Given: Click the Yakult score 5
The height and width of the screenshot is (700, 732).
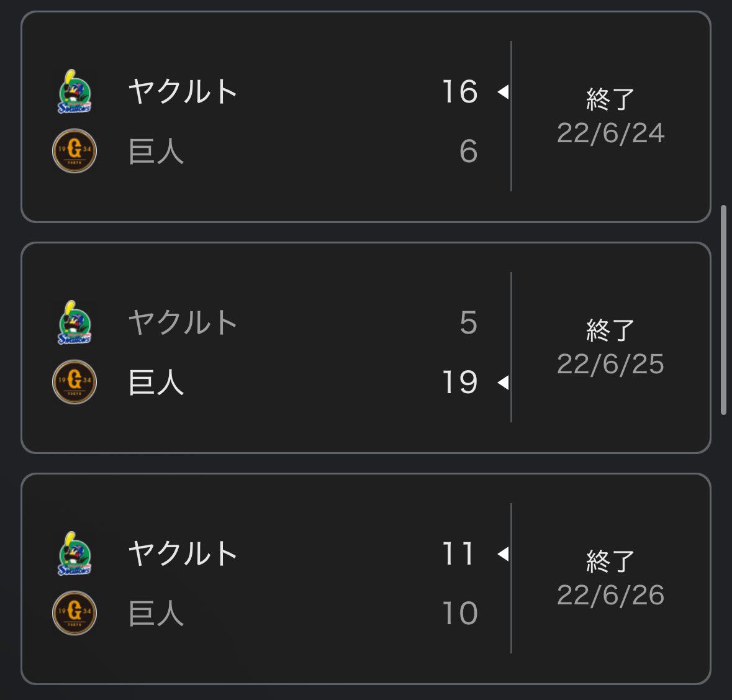Looking at the screenshot, I should 468,322.
